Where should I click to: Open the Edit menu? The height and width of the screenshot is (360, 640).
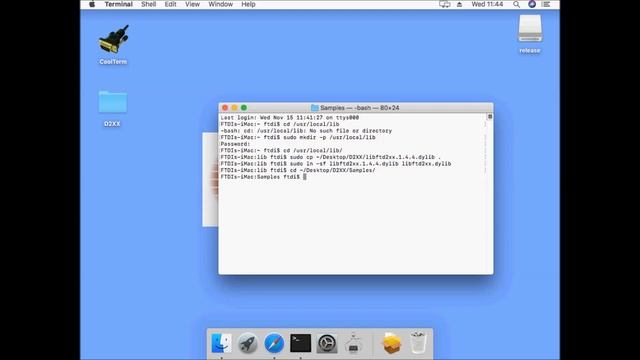pos(170,4)
